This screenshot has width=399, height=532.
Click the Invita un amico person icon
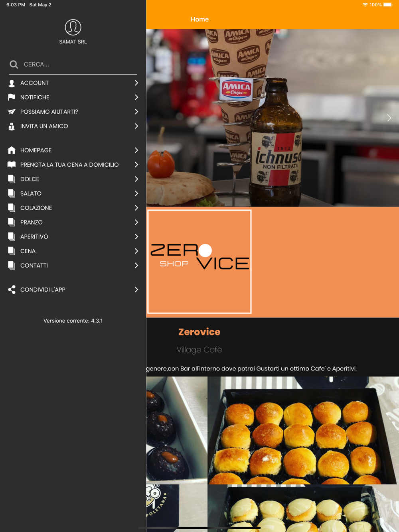click(12, 126)
